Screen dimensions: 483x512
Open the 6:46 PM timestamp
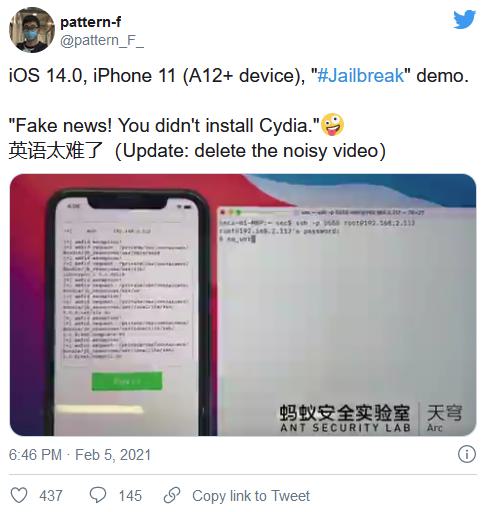tap(35, 455)
